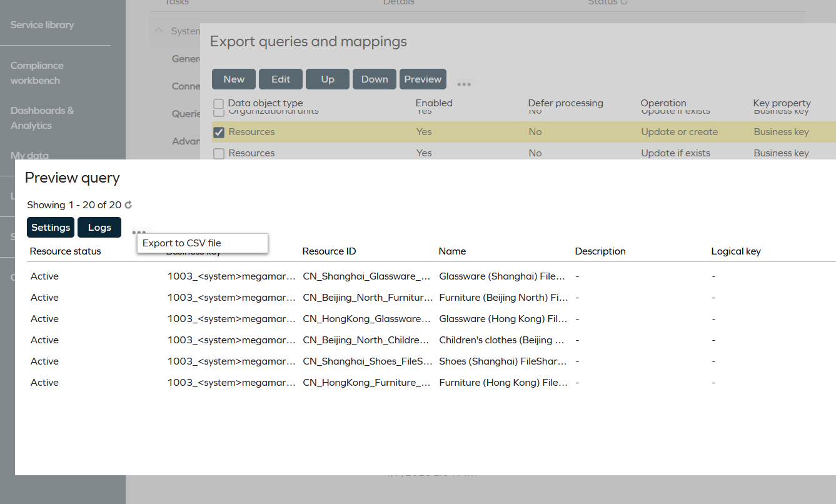Viewport: 836px width, 504px height.
Task: Select the CN_Shanghai_Glassware resource ID cell
Action: (368, 276)
